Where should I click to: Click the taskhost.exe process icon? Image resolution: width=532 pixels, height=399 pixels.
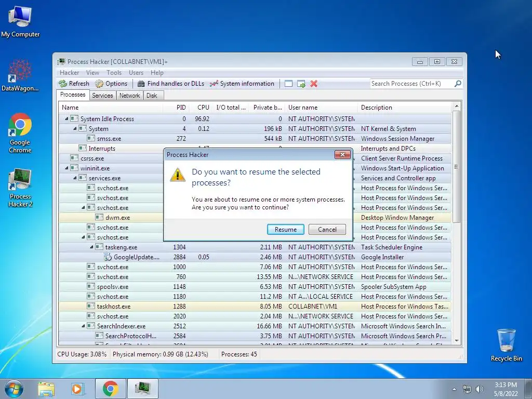point(90,306)
